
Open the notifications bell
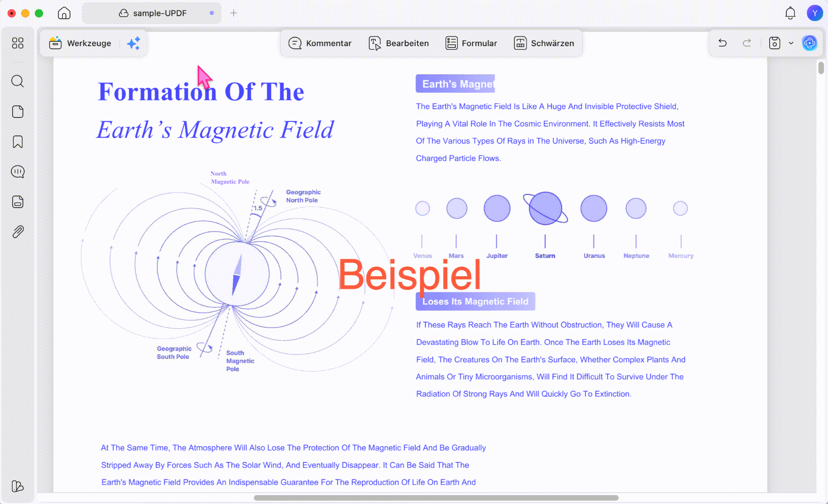coord(790,13)
